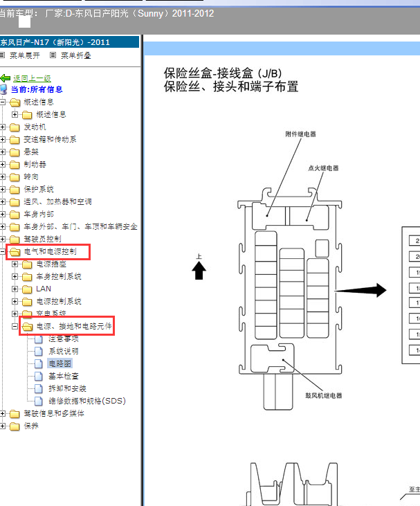Expand the 悬架 folder
420x506 pixels.
2,152
